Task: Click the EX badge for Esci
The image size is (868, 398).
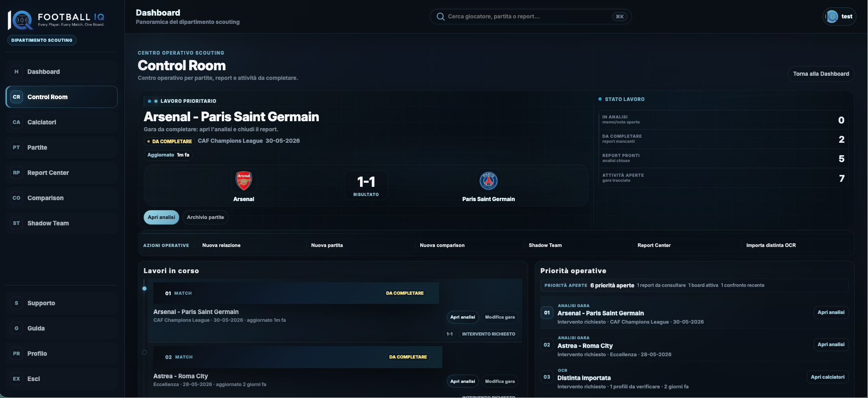Action: 17,379
